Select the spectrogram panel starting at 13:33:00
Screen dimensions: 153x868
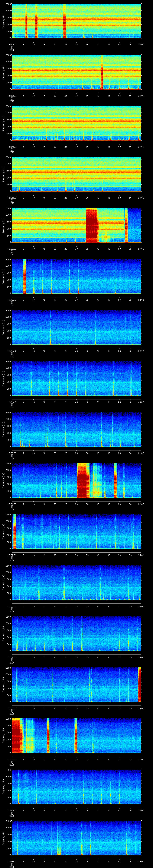(76, 582)
